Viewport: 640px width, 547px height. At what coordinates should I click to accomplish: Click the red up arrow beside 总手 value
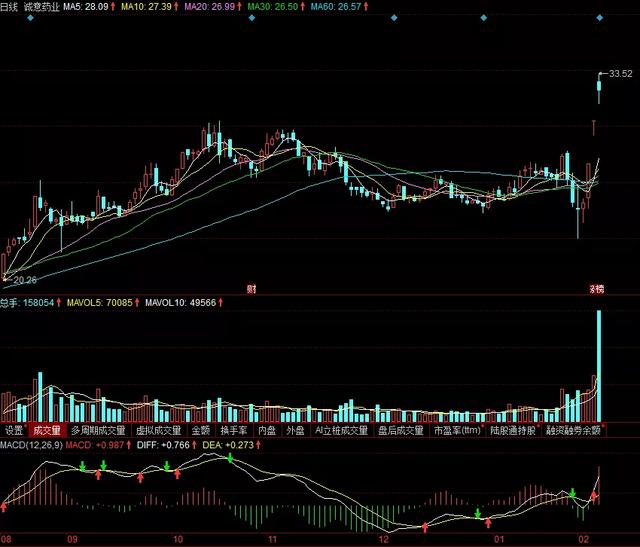58,302
